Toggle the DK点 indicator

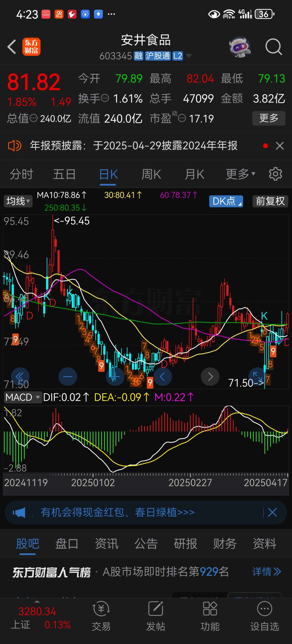pos(226,201)
